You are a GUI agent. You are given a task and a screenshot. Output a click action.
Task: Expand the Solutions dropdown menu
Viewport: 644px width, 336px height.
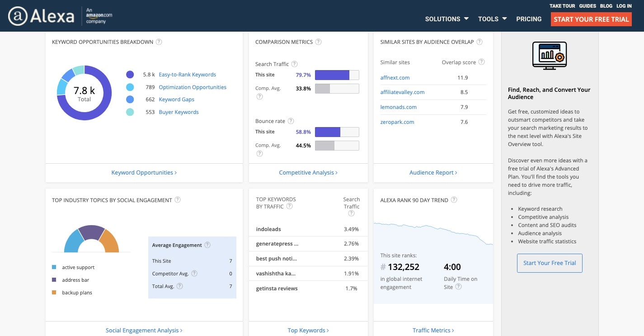[x=447, y=19]
